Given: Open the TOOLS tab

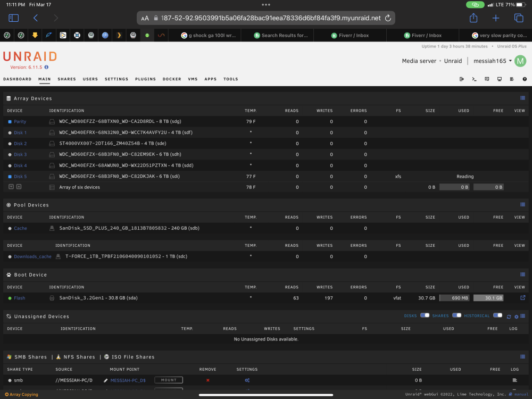Looking at the screenshot, I should tap(231, 79).
